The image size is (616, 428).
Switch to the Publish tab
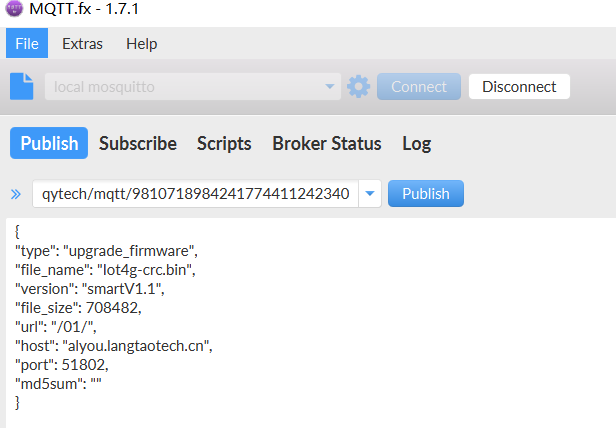click(x=49, y=143)
